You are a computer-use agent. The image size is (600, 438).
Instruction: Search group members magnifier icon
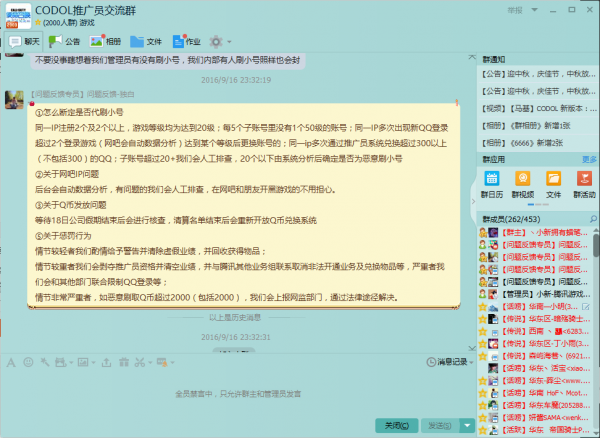[593, 219]
